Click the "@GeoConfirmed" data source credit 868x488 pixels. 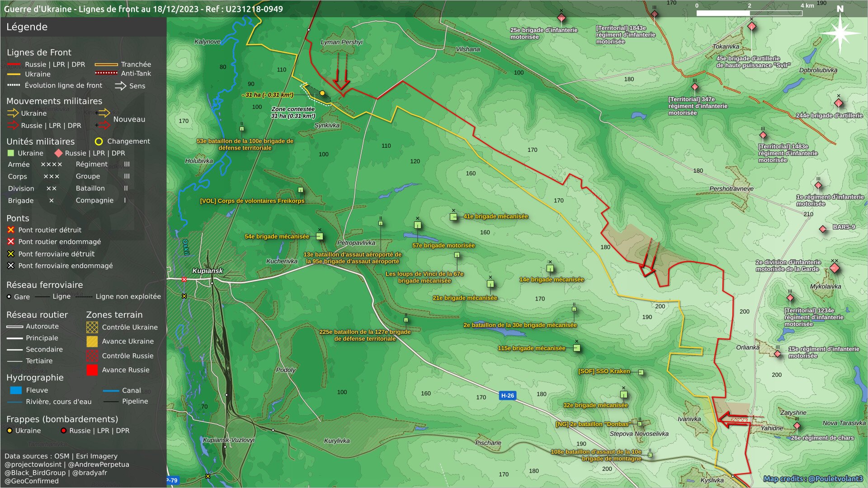(x=32, y=481)
